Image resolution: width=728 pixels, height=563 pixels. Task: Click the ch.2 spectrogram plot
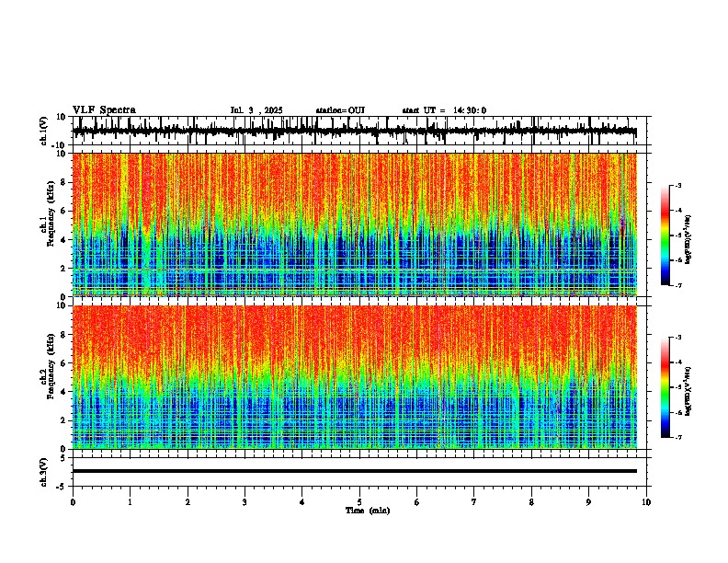(x=355, y=377)
